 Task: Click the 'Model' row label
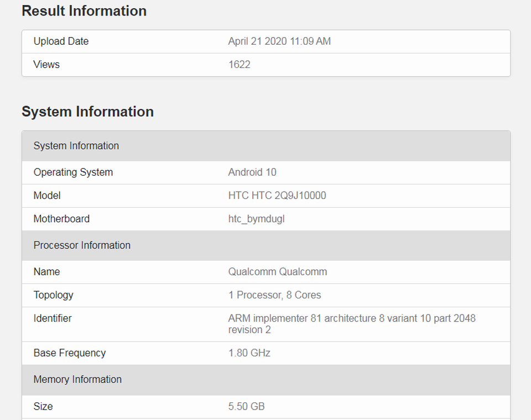point(47,196)
